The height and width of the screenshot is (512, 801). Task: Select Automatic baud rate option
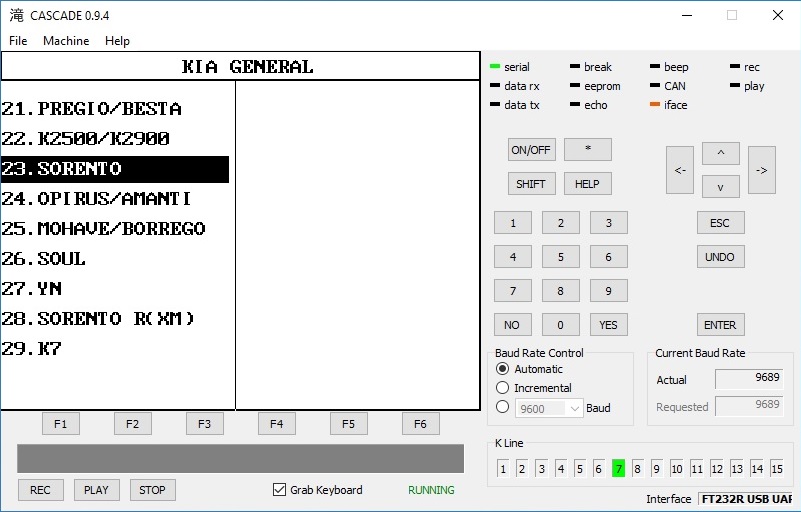click(503, 369)
